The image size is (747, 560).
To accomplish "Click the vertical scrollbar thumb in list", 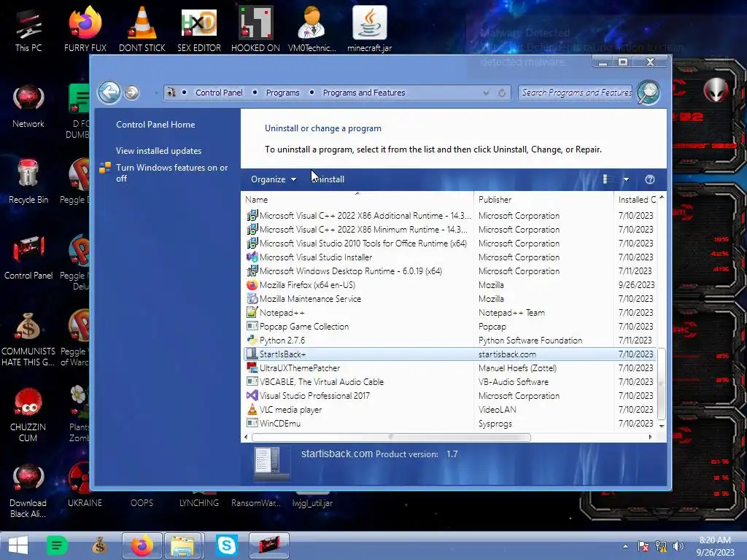I will 661,383.
